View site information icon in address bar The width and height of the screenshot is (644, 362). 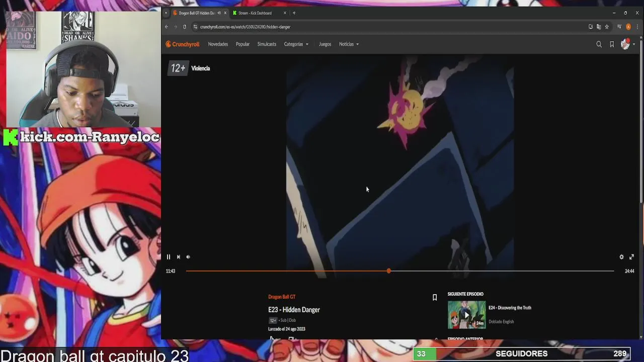tap(195, 27)
